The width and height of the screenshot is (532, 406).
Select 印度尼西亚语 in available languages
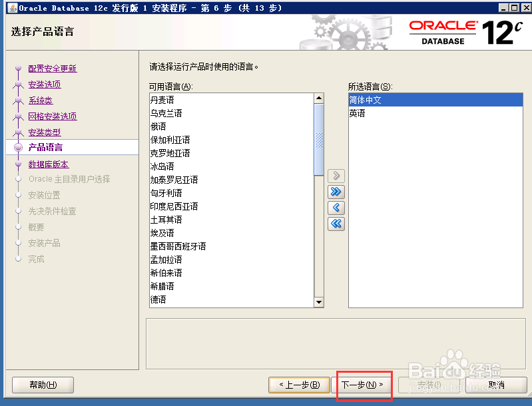click(232, 206)
